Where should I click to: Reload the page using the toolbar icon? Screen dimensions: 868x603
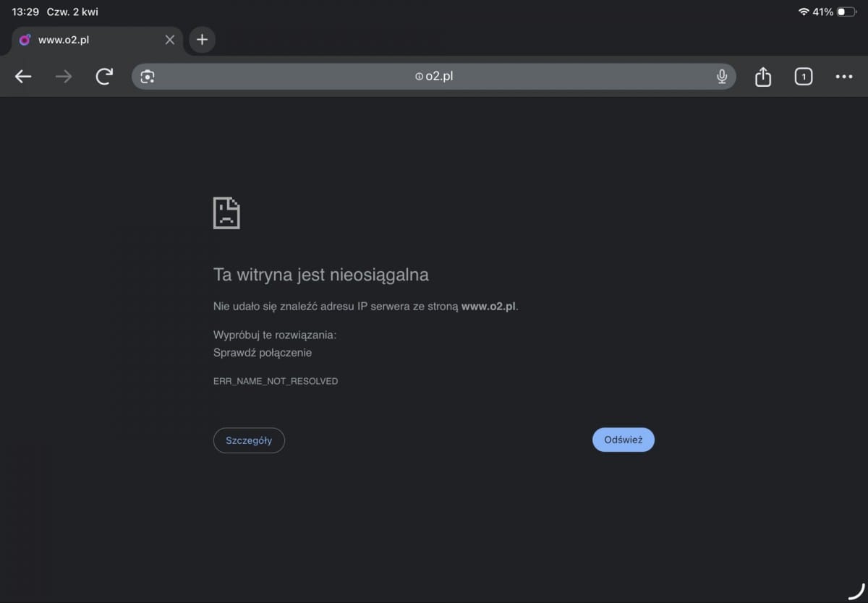105,77
